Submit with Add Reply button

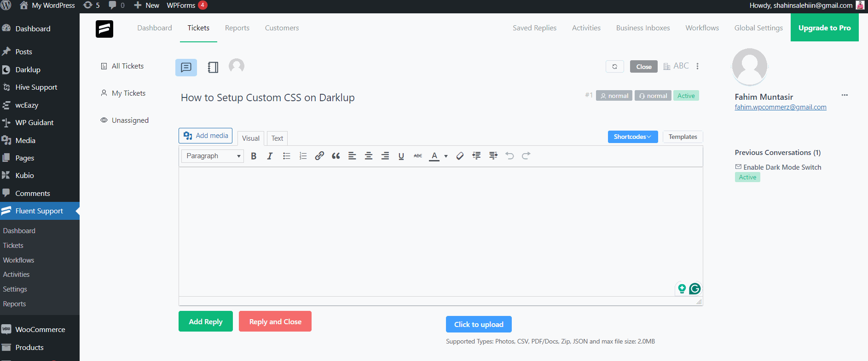[x=206, y=321]
